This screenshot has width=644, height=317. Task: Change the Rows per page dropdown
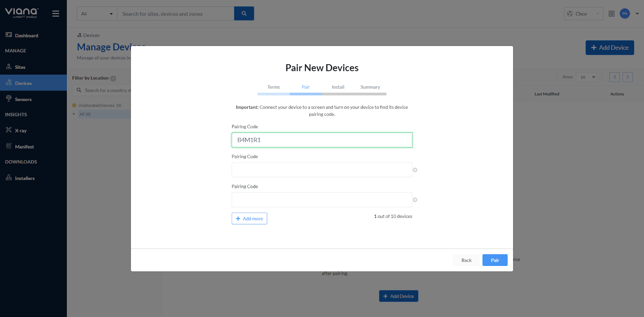tap(586, 77)
